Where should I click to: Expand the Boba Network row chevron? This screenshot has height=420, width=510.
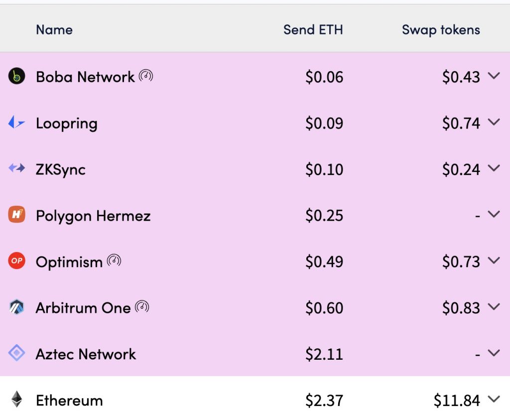(x=494, y=76)
